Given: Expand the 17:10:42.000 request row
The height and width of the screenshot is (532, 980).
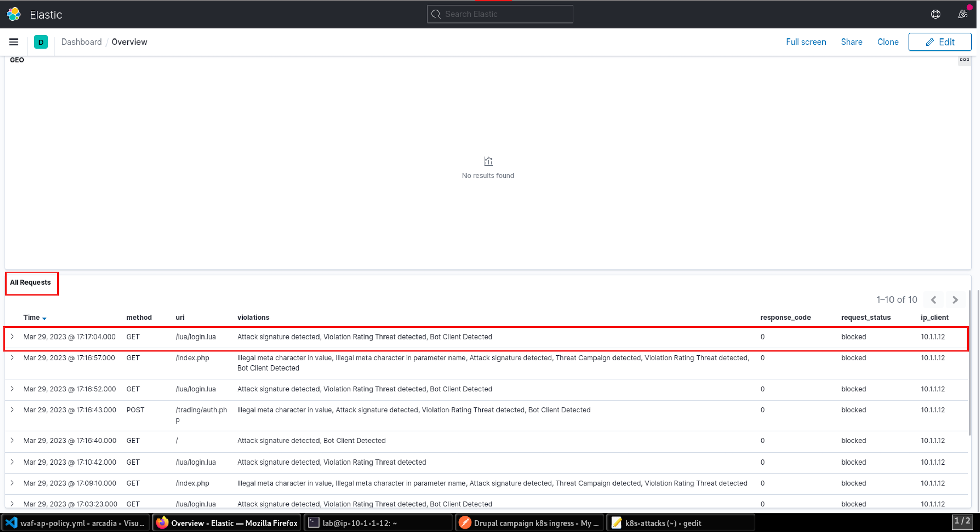Looking at the screenshot, I should click(12, 462).
